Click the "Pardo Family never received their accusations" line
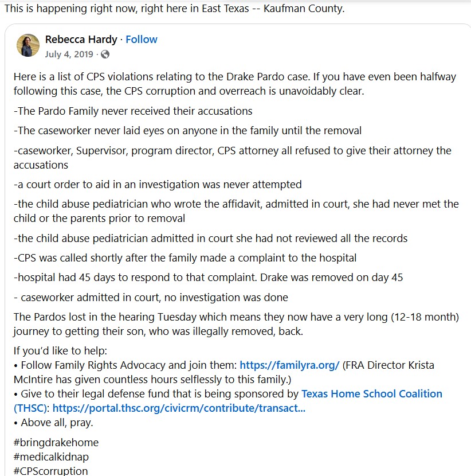The height and width of the screenshot is (476, 471). point(133,111)
